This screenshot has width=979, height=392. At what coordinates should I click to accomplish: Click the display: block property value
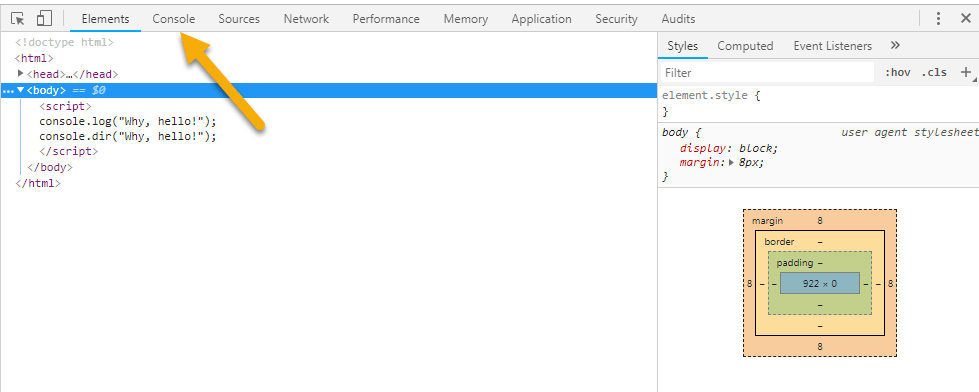click(759, 149)
